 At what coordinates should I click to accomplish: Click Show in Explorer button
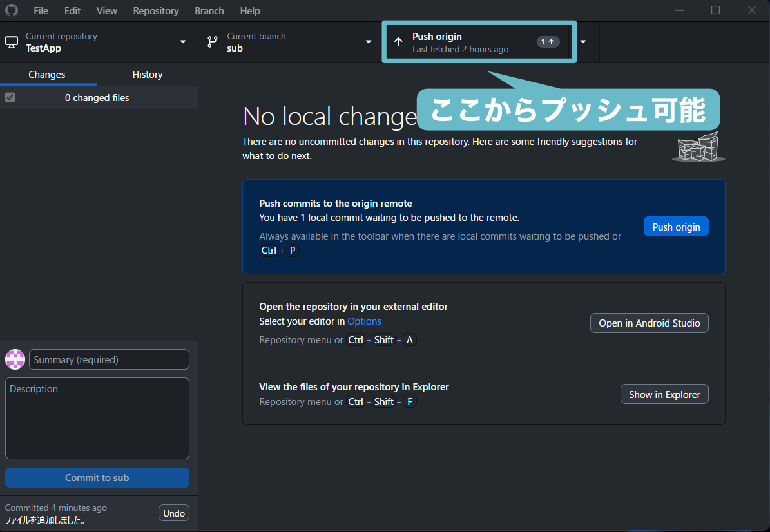[664, 394]
